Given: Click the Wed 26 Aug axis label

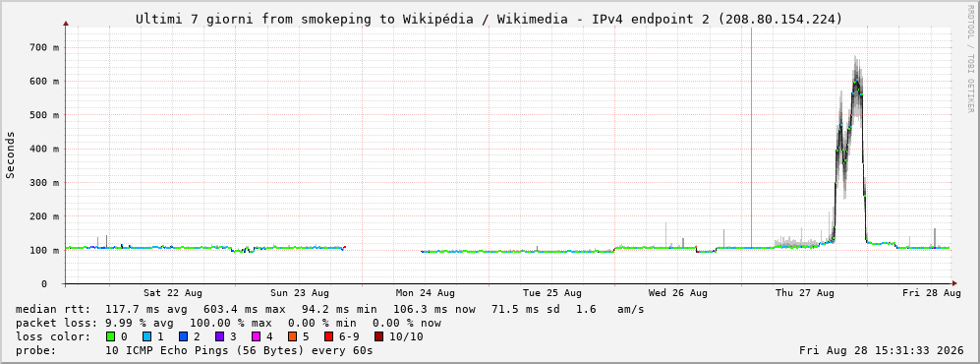Looking at the screenshot, I should [678, 293].
